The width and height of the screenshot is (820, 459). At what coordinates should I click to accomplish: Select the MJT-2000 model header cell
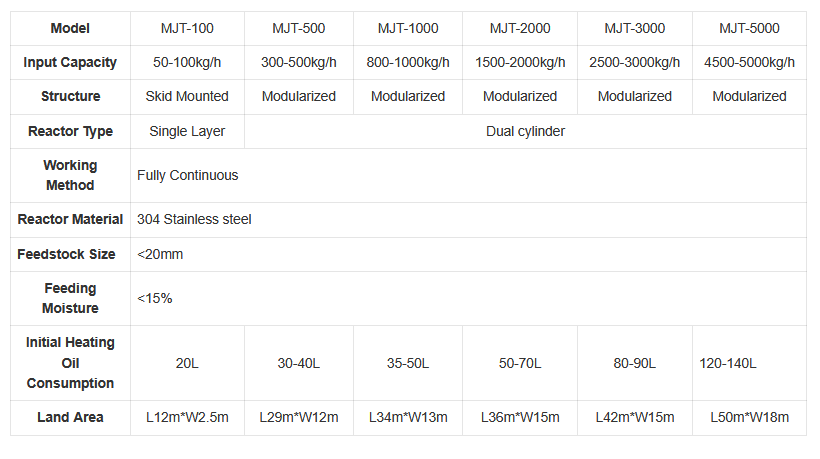pyautogui.click(x=520, y=29)
